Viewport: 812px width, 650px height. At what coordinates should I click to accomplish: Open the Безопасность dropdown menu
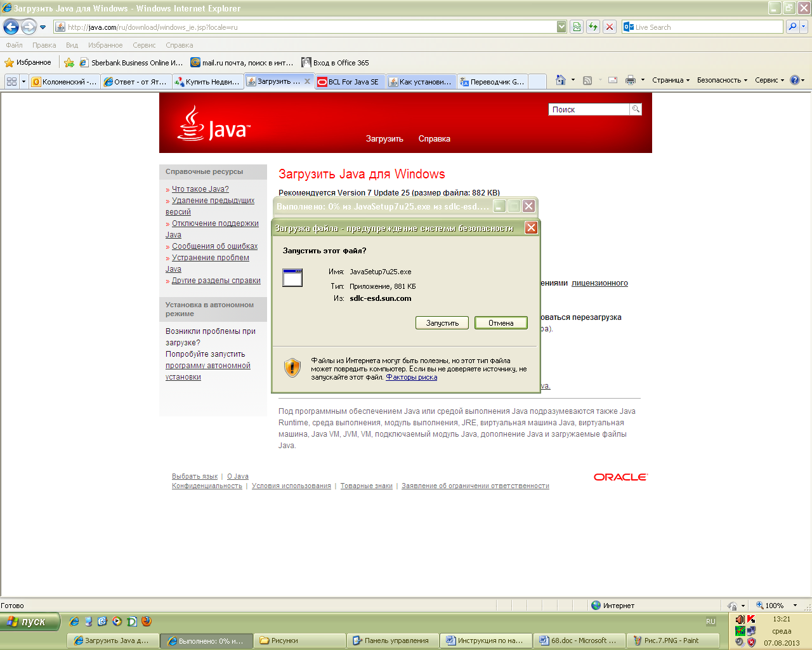tap(722, 80)
